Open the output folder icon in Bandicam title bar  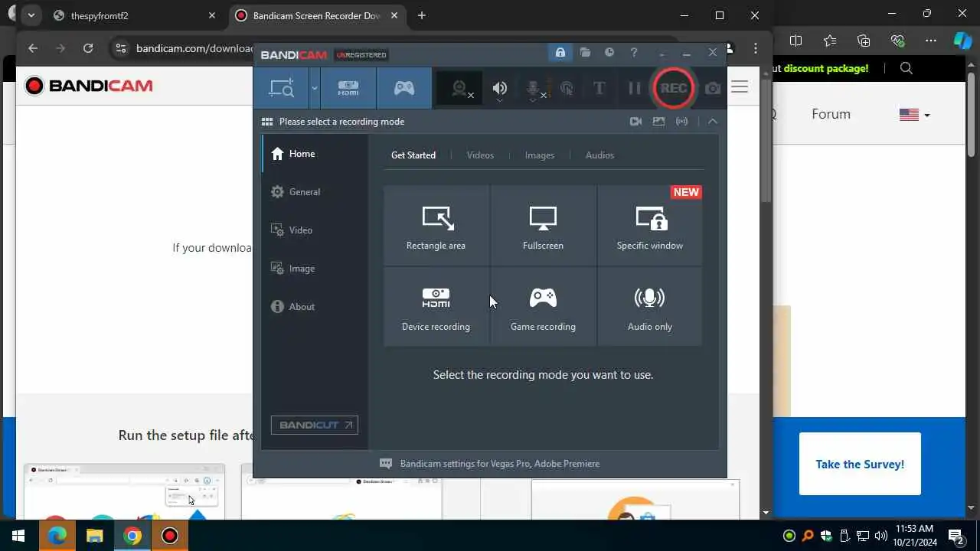click(x=585, y=53)
